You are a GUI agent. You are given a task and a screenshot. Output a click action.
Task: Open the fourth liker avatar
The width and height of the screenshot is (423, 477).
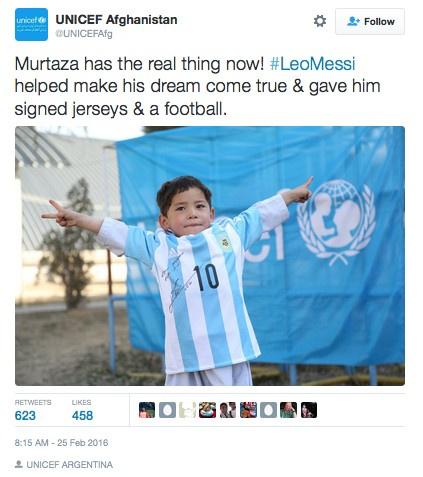(x=208, y=410)
